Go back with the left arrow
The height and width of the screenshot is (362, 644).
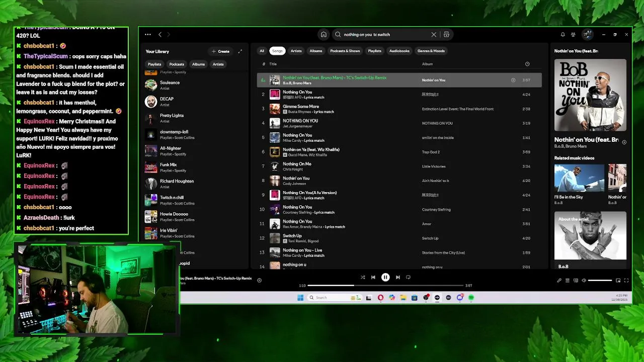click(160, 35)
